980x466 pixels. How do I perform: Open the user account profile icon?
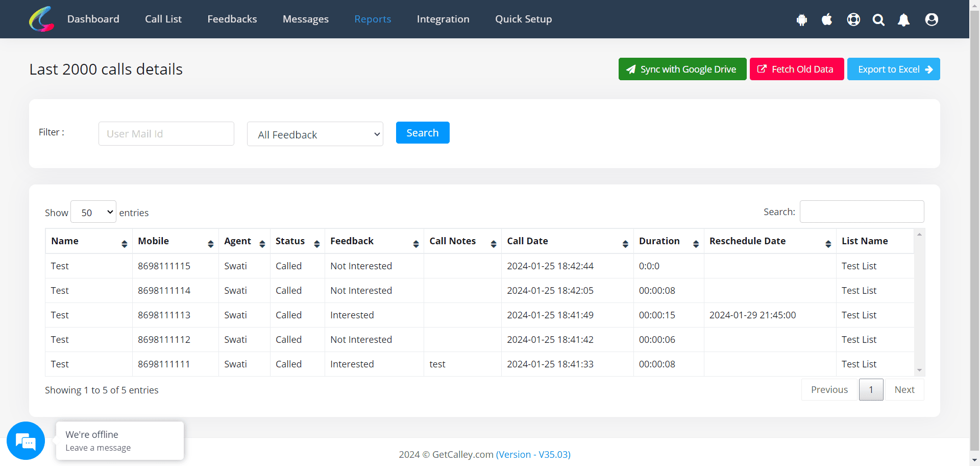932,19
